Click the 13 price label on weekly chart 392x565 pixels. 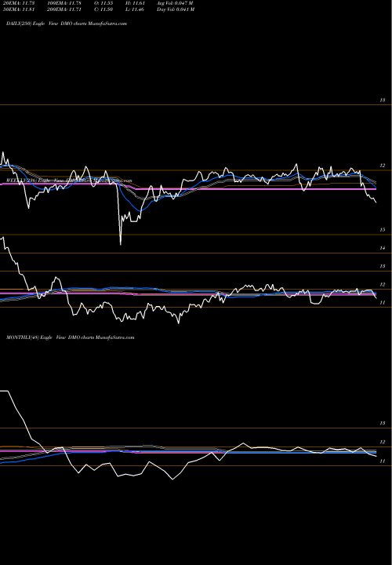pyautogui.click(x=383, y=266)
